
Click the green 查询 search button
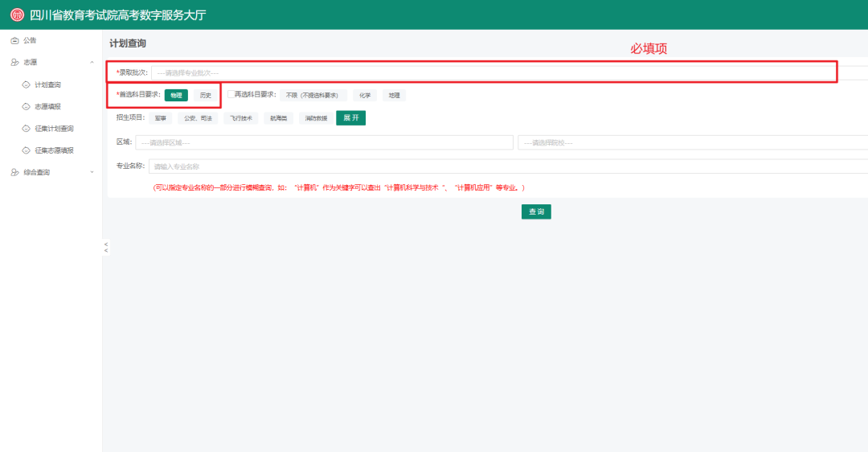536,212
